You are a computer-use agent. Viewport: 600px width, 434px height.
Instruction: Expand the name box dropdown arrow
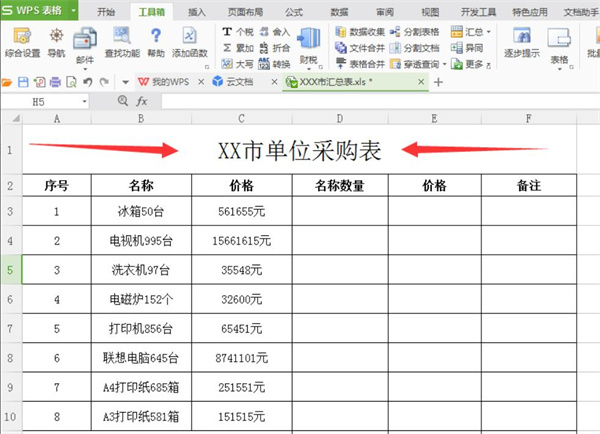click(84, 102)
